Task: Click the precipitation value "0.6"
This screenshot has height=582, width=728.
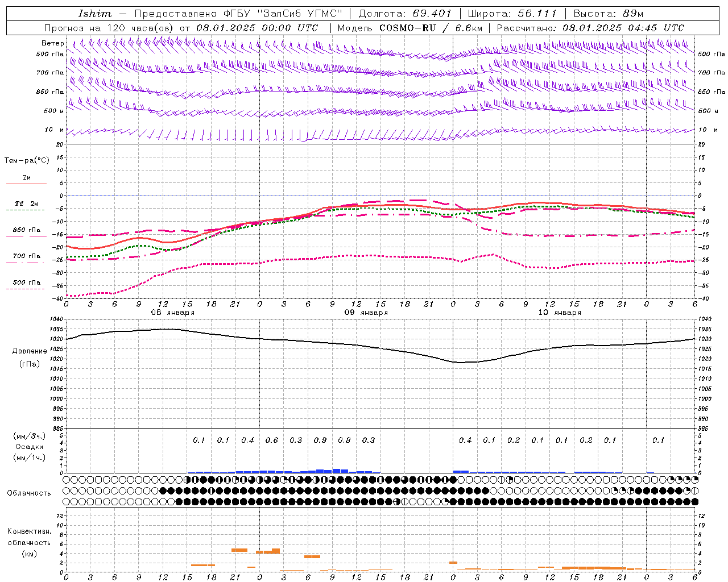Action: (272, 440)
